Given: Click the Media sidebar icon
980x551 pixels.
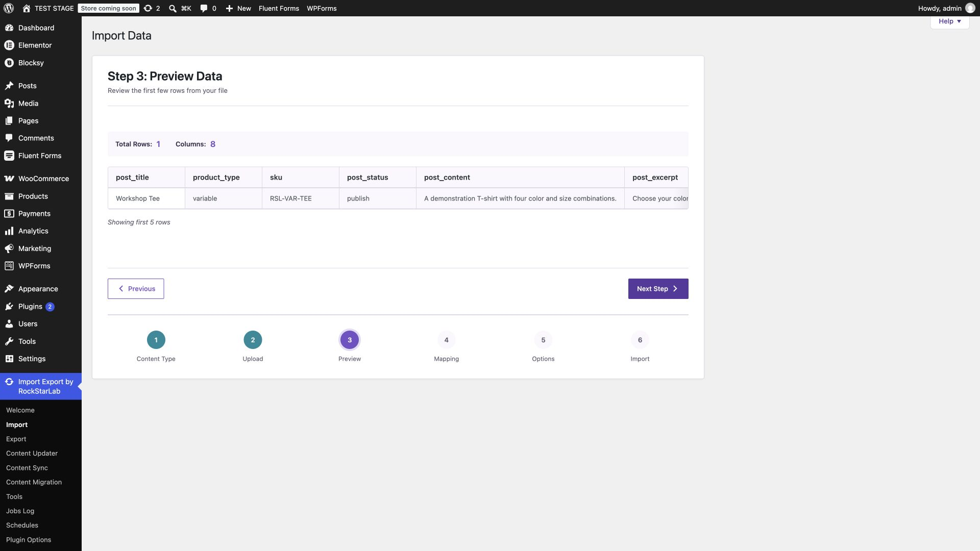Looking at the screenshot, I should [x=9, y=103].
